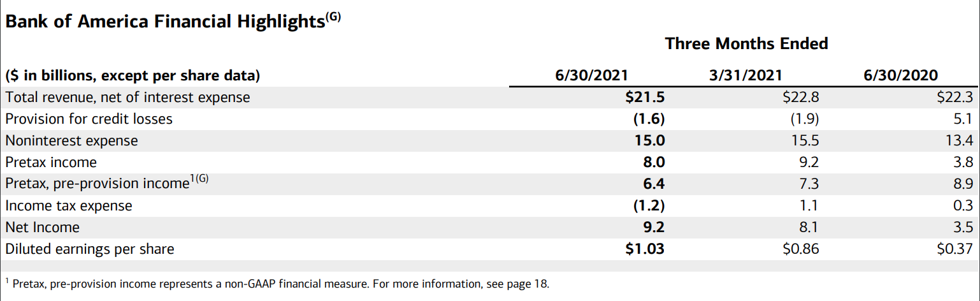Click the Net Income row label
Viewport: 980px width, 301px height.
pos(43,227)
